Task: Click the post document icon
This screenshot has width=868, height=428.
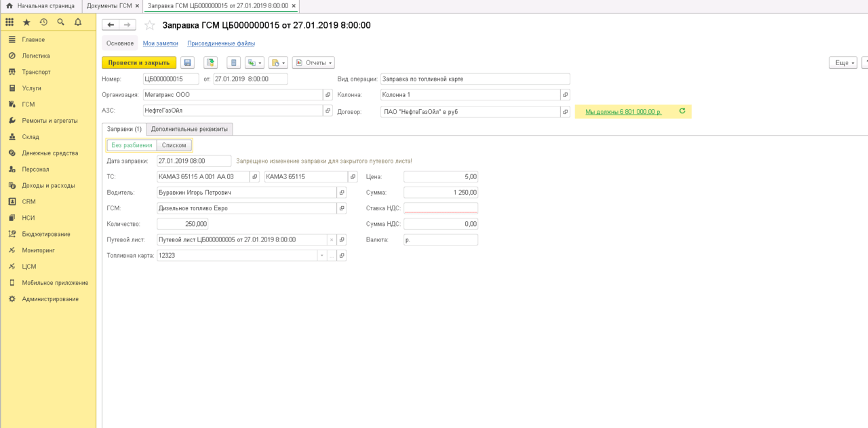Action: (x=211, y=62)
